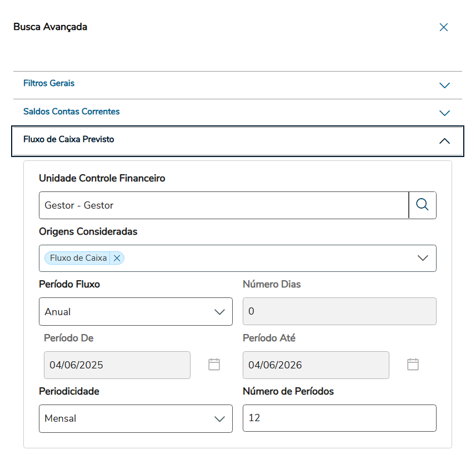Image resolution: width=476 pixels, height=455 pixels.
Task: Click the Número Dias field
Action: pyautogui.click(x=339, y=312)
